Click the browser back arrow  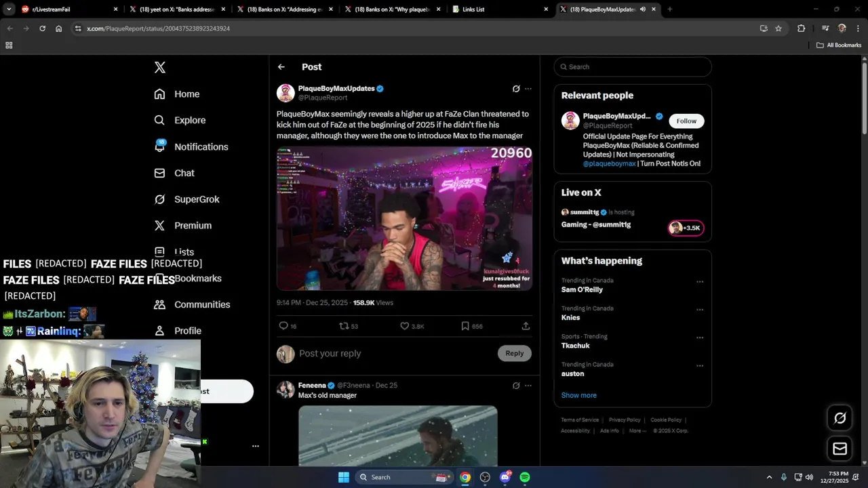coord(9,28)
